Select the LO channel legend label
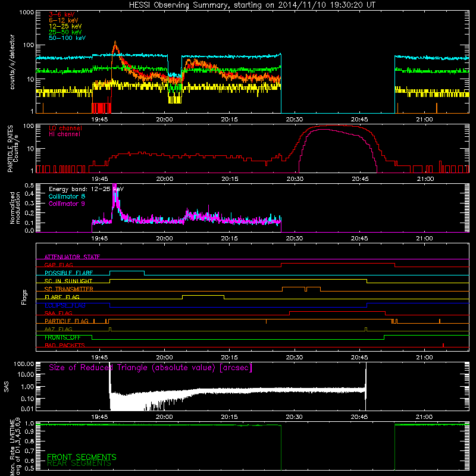The height and width of the screenshot is (476, 476). [65, 129]
